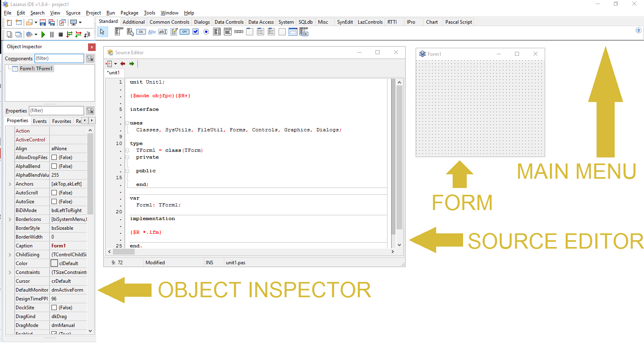Image resolution: width=644 pixels, height=343 pixels.
Task: Pick the TRadioButton component in palette
Action: (206, 32)
